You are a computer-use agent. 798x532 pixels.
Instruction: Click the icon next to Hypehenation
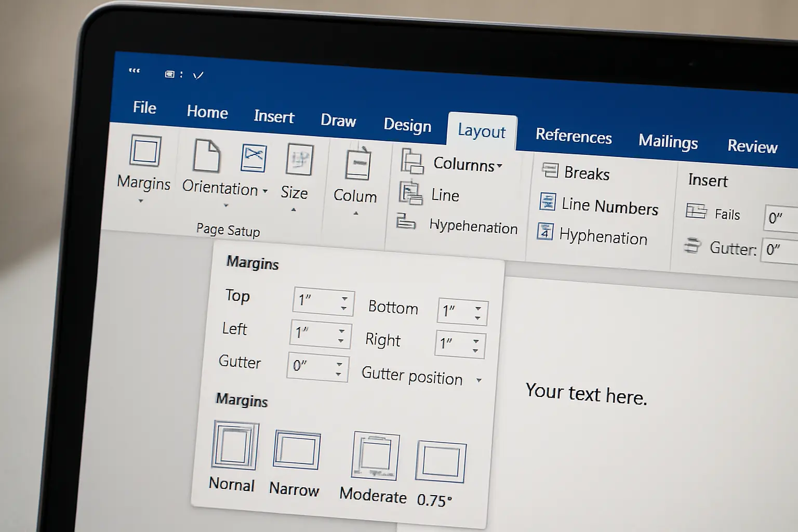tap(406, 221)
